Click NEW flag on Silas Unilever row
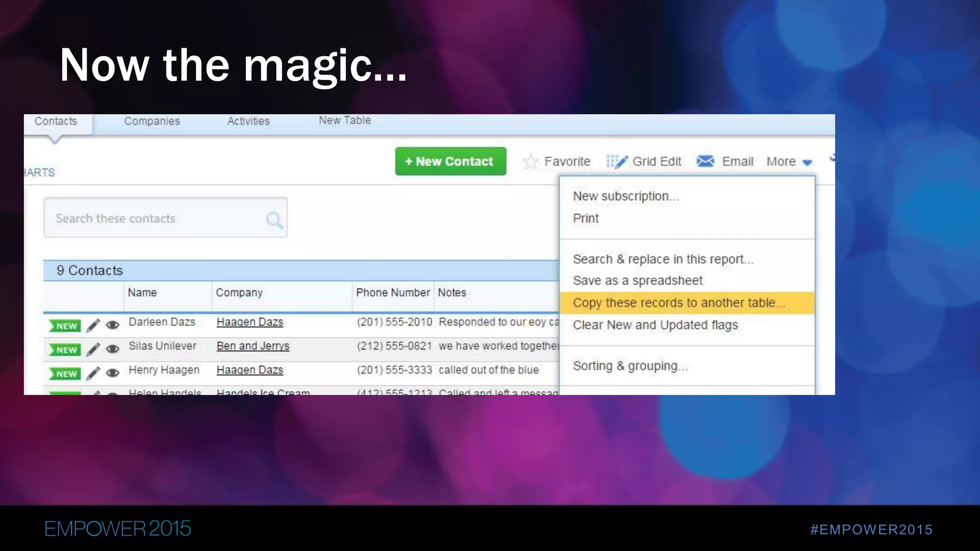The image size is (980, 551). tap(65, 350)
